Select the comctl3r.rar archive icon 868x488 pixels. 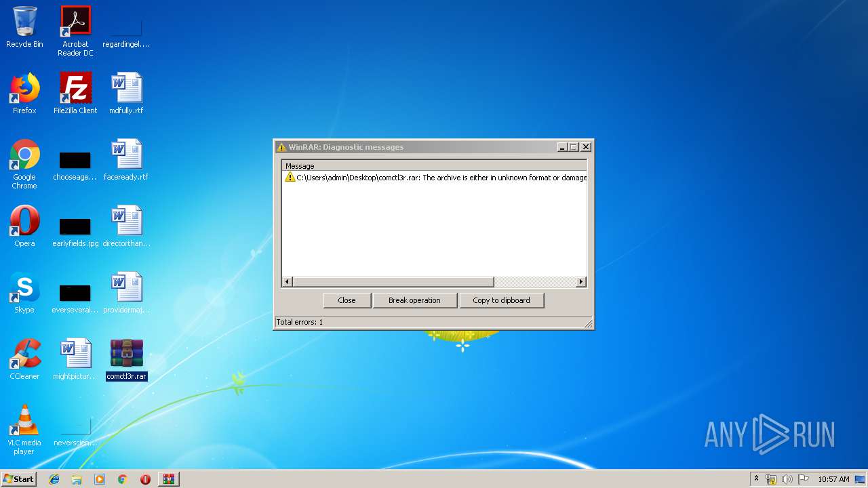tap(126, 359)
